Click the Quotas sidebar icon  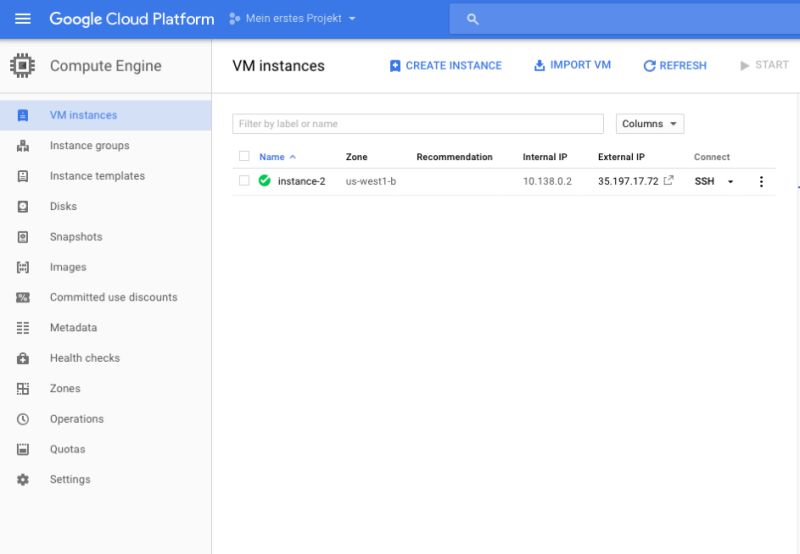click(x=23, y=449)
